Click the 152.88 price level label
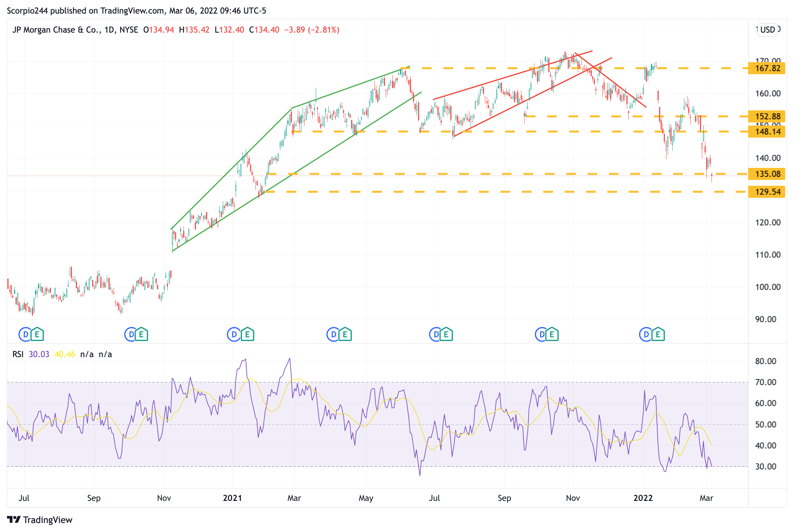The height and width of the screenshot is (532, 794). click(767, 117)
